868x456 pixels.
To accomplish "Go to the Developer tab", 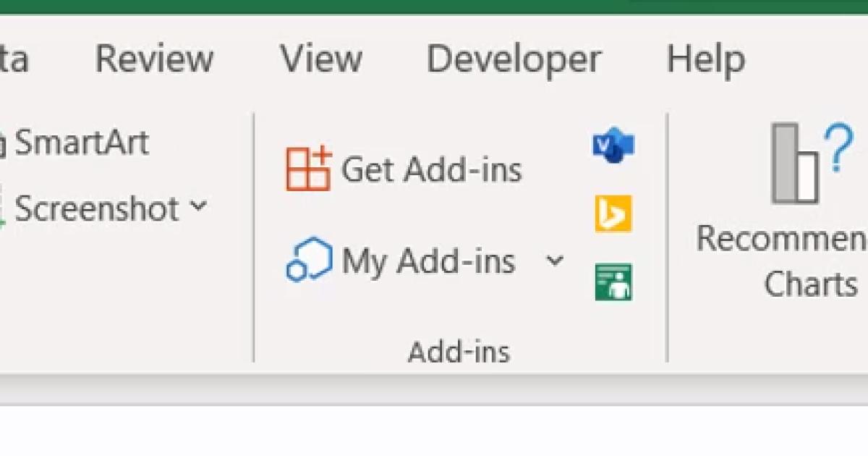I will pos(514,59).
